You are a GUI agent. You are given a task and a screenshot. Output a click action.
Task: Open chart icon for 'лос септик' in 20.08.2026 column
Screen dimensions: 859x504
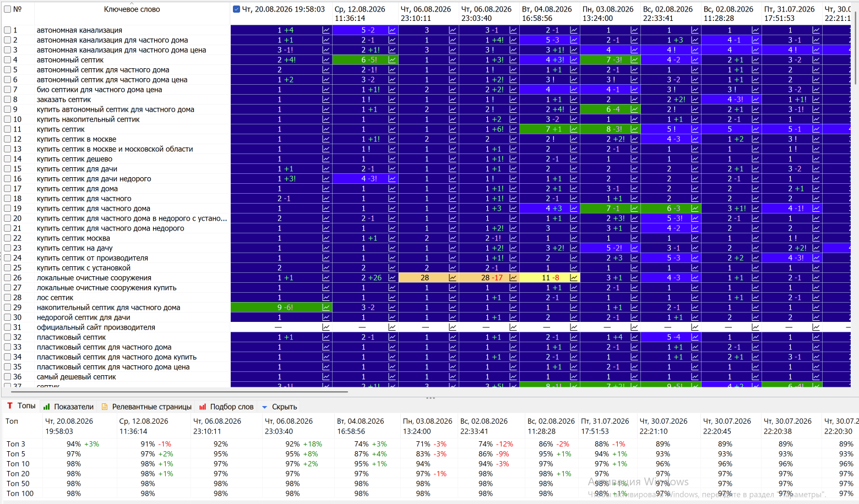(326, 298)
